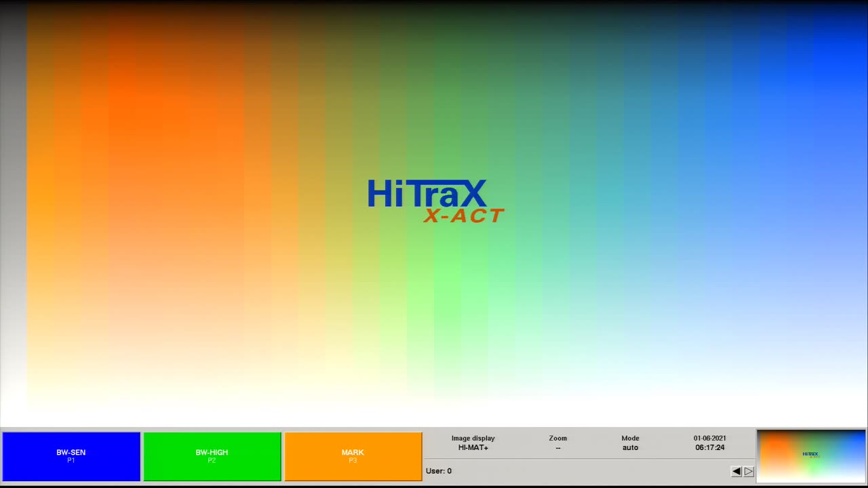Click the auto mode value
Image resolution: width=868 pixels, height=488 pixels.
point(630,448)
